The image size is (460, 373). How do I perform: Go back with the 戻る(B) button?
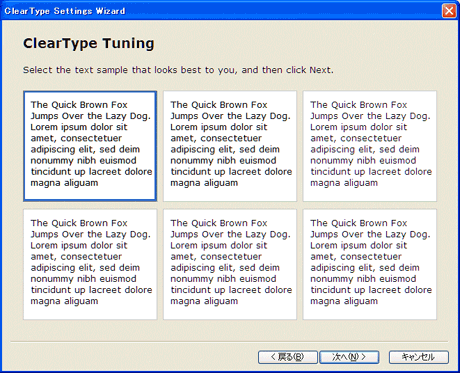(287, 357)
